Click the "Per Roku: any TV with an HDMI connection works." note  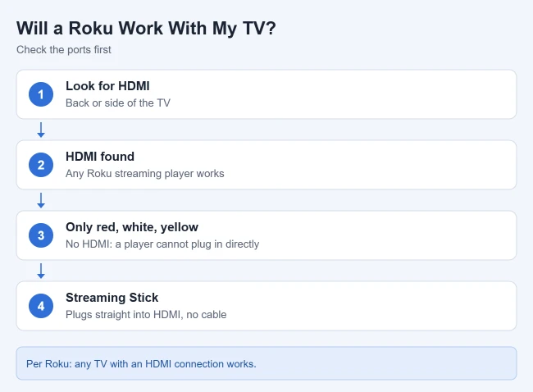pyautogui.click(x=266, y=363)
